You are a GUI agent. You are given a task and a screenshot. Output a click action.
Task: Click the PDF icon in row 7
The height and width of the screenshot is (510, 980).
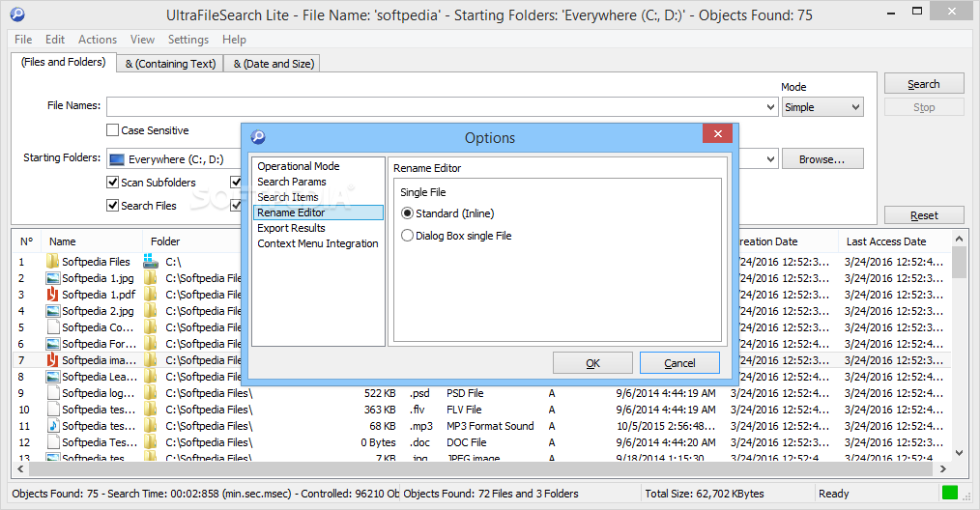52,360
